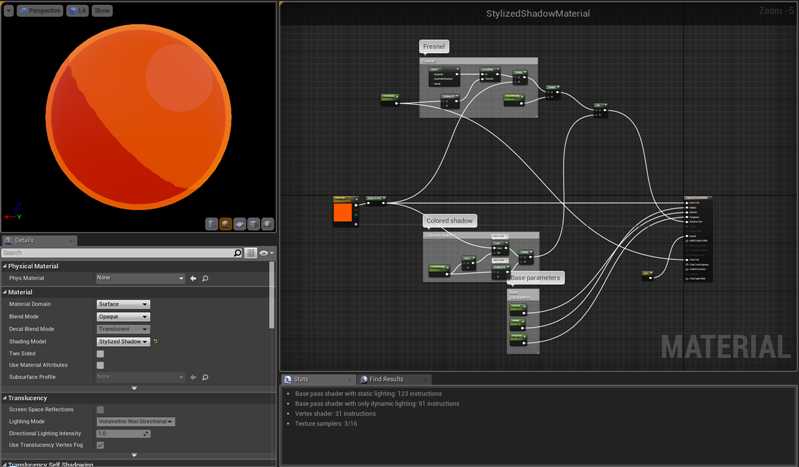Screen dimensions: 799x467
Task: Enable the Two Sided checkbox
Action: [100, 354]
